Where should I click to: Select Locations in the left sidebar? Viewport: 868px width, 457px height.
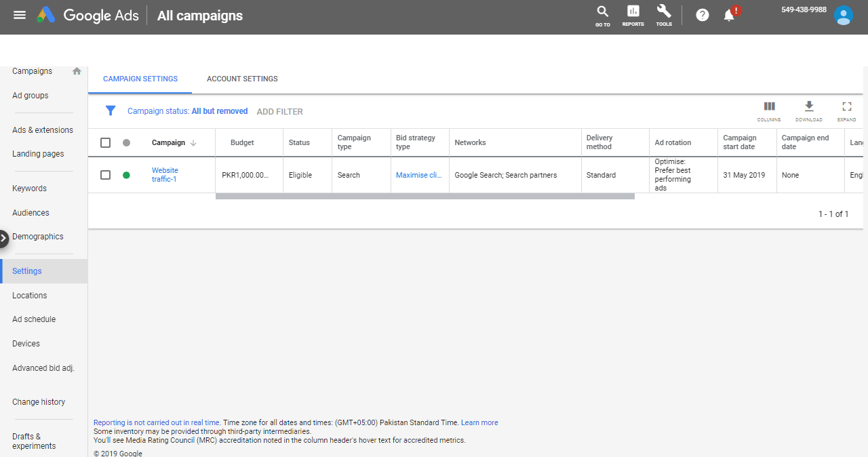point(30,296)
